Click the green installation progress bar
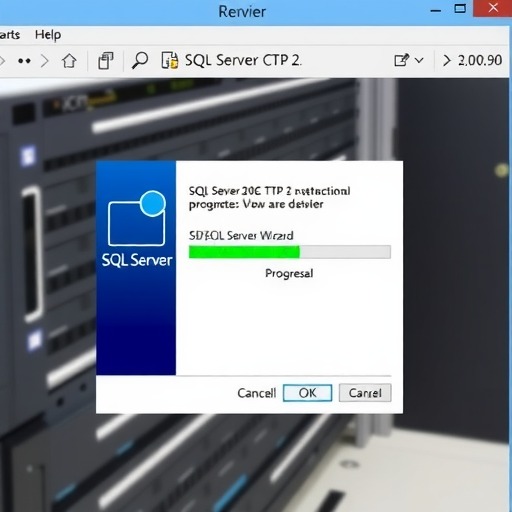512x512 pixels. pos(290,252)
